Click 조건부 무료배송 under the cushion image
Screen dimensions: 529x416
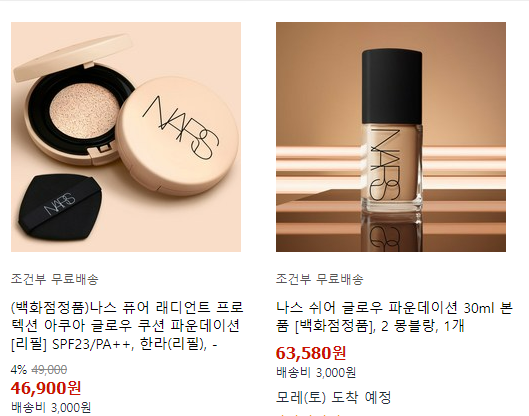[x=55, y=279]
